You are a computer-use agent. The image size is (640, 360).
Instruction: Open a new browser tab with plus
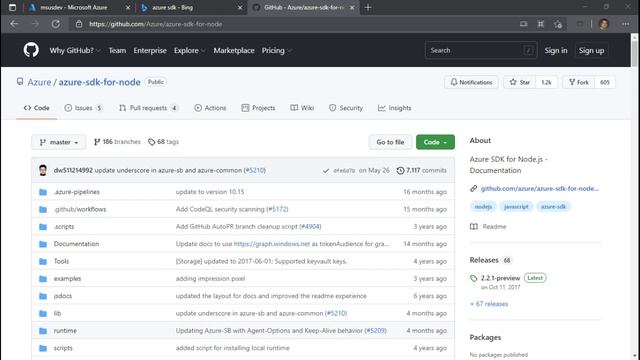coord(368,7)
